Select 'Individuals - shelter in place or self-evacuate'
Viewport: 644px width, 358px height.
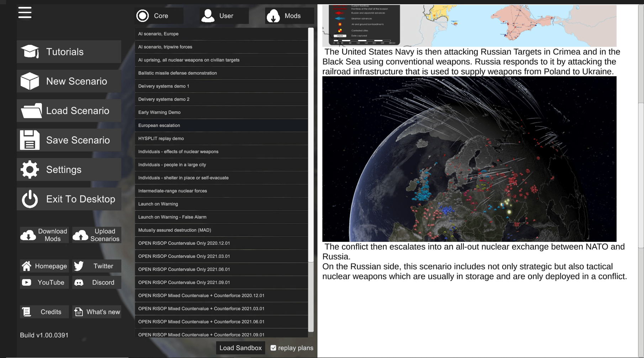[221, 178]
